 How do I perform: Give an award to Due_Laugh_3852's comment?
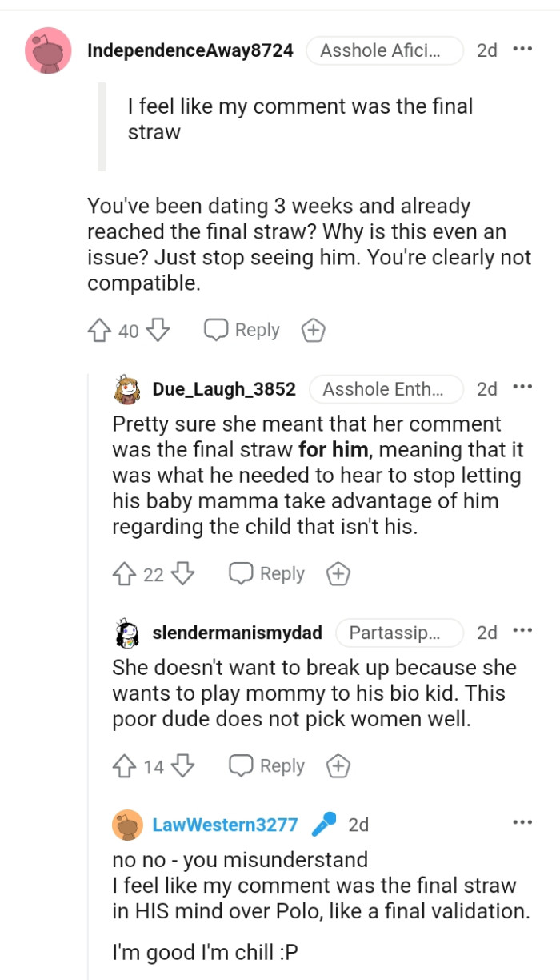pyautogui.click(x=338, y=572)
